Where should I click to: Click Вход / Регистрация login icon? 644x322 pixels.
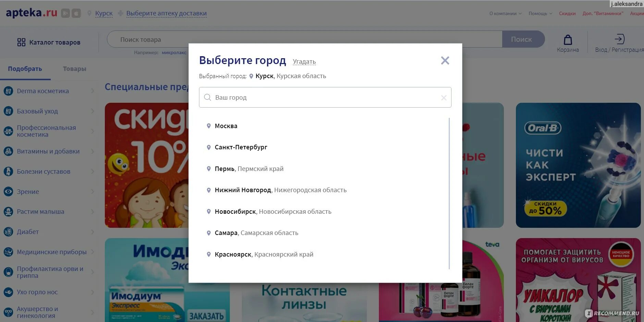tap(619, 39)
